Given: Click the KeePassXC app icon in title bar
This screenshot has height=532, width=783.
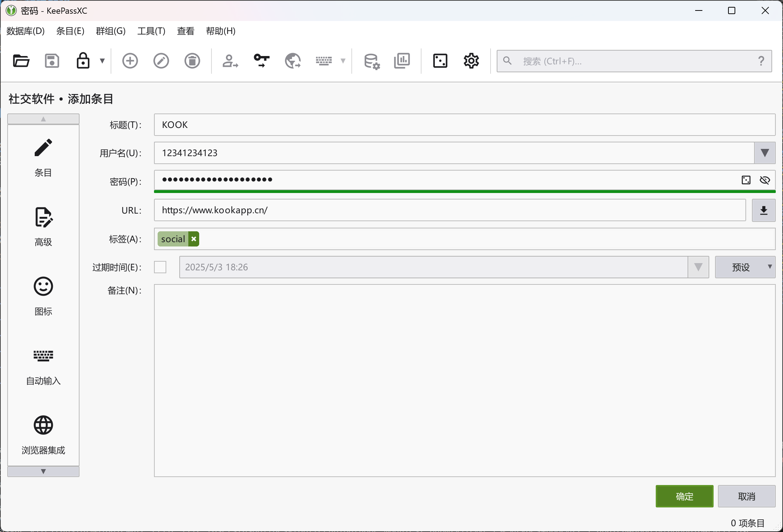Looking at the screenshot, I should pyautogui.click(x=11, y=10).
